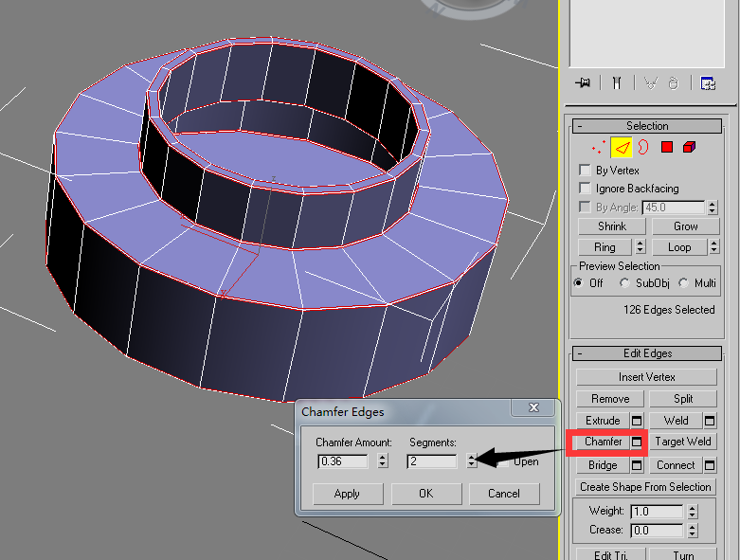
Task: Click the Connect button
Action: pos(676,465)
